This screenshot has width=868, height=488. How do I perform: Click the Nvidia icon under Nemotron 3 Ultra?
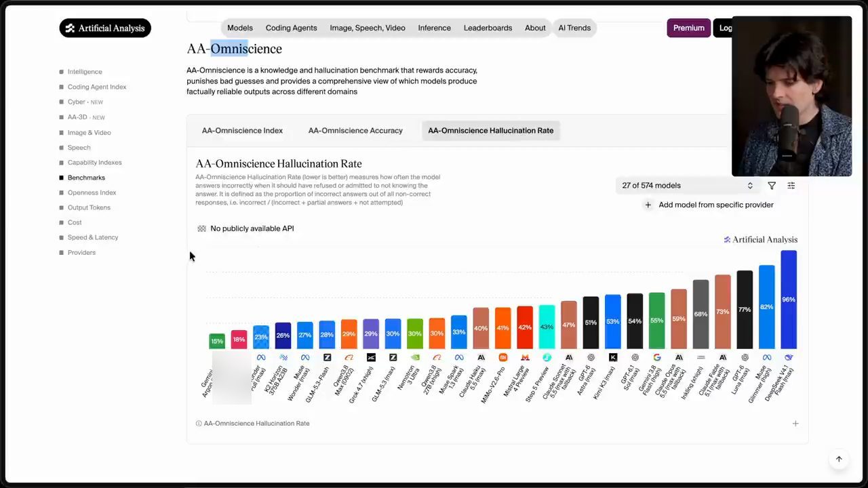click(415, 357)
